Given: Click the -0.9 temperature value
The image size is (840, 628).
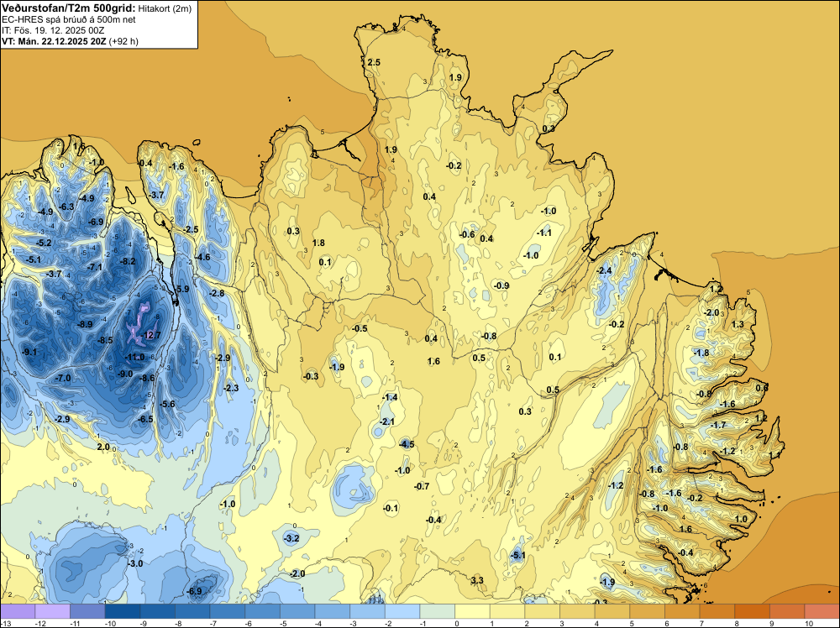Looking at the screenshot, I should point(501,285).
